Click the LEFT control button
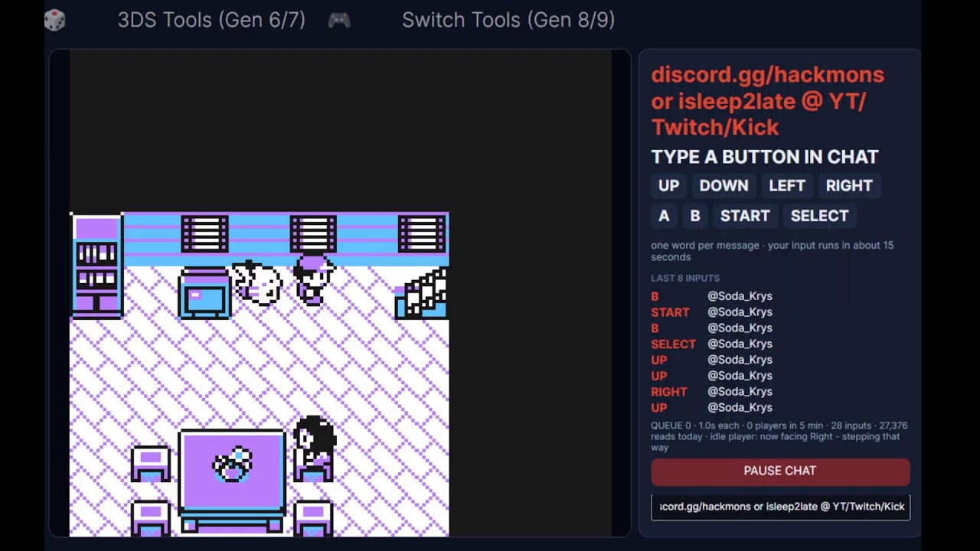The height and width of the screenshot is (551, 980). [786, 186]
